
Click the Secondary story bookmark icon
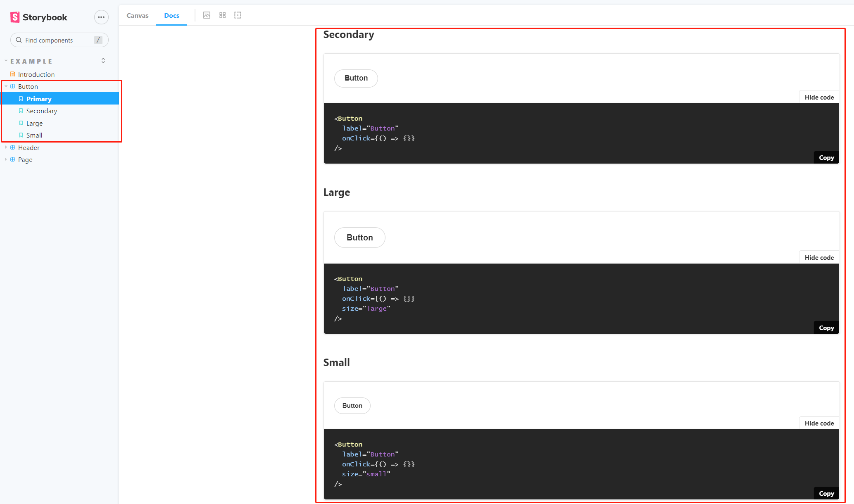(x=21, y=111)
